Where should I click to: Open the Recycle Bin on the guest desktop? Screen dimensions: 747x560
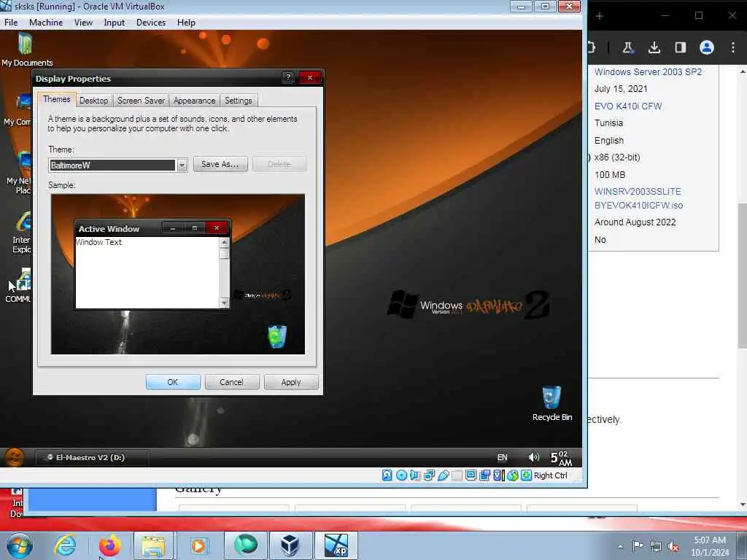pos(551,403)
